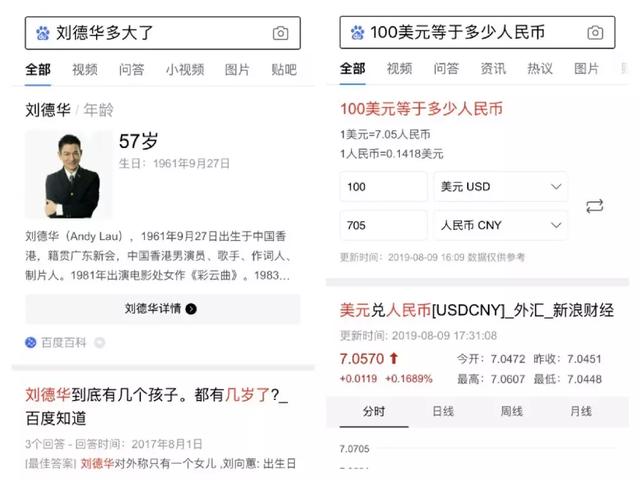The image size is (640, 480).
Task: Click Andy Lau portrait thumbnail
Action: click(69, 175)
